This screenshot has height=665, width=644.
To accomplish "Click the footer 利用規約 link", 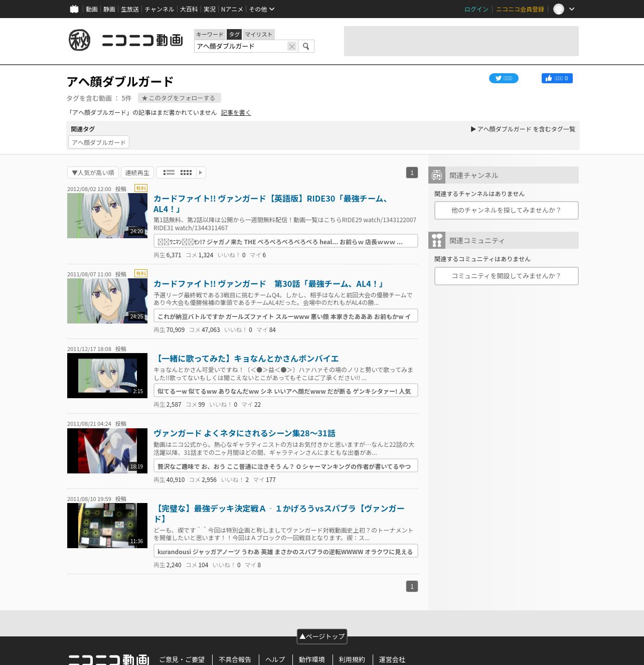I will (x=352, y=659).
